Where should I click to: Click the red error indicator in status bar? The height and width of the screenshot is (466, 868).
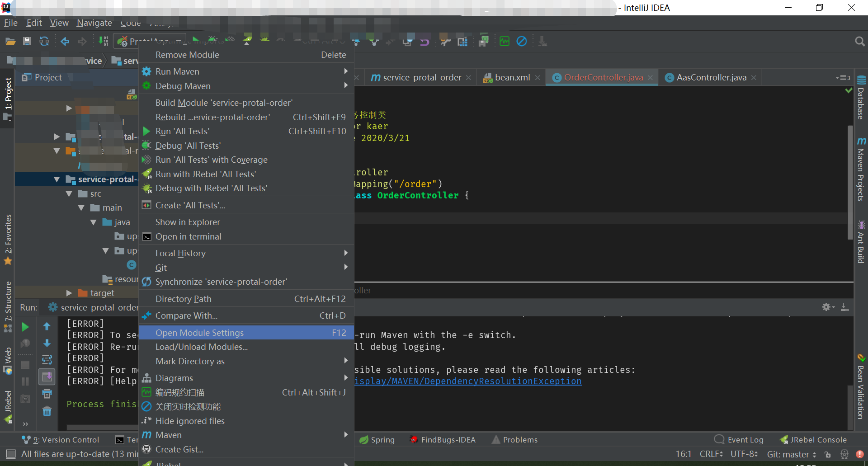[860, 454]
